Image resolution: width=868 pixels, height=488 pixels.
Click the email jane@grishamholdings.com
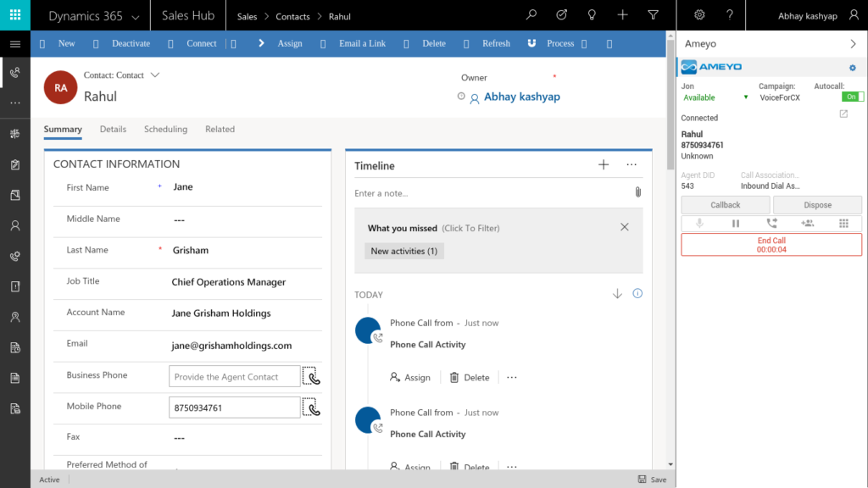click(231, 346)
